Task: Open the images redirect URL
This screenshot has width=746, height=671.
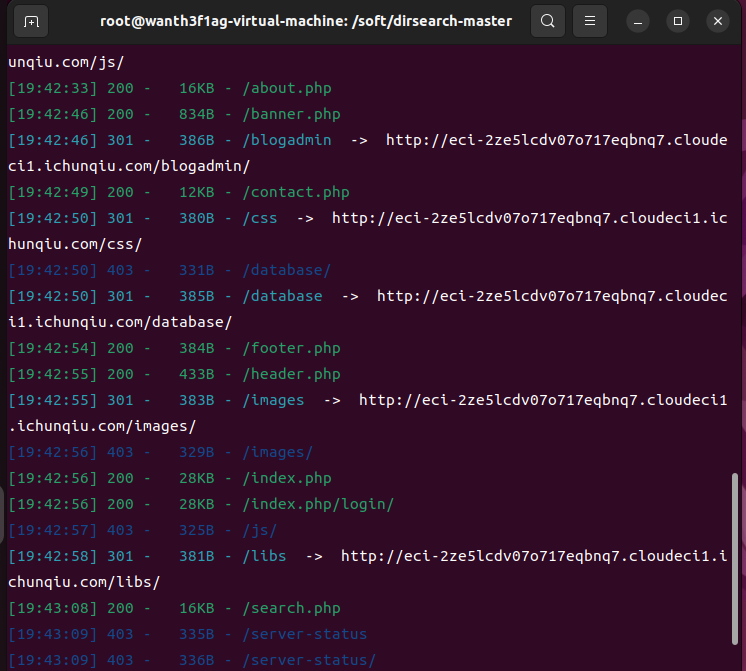Action: point(542,400)
